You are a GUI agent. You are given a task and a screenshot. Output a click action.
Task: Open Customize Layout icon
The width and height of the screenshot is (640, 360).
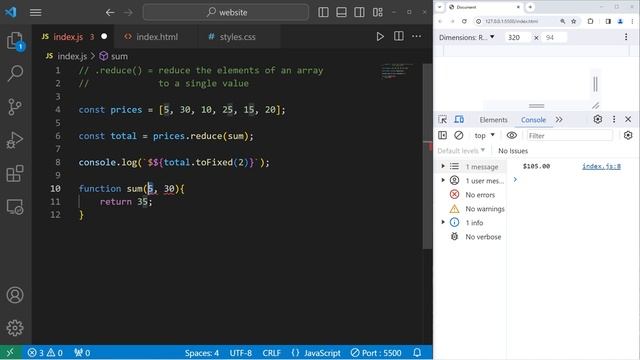[x=378, y=12]
